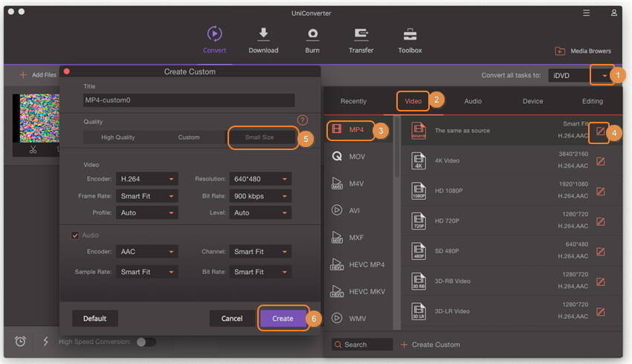The image size is (632, 364).
Task: Switch to the Device tab
Action: click(533, 101)
